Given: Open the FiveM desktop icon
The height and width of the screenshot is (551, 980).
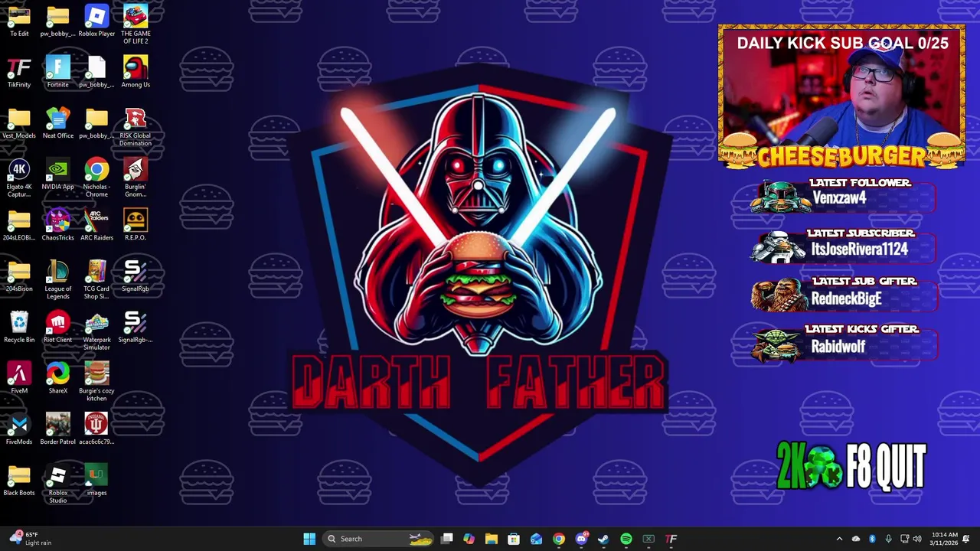Looking at the screenshot, I should [19, 378].
